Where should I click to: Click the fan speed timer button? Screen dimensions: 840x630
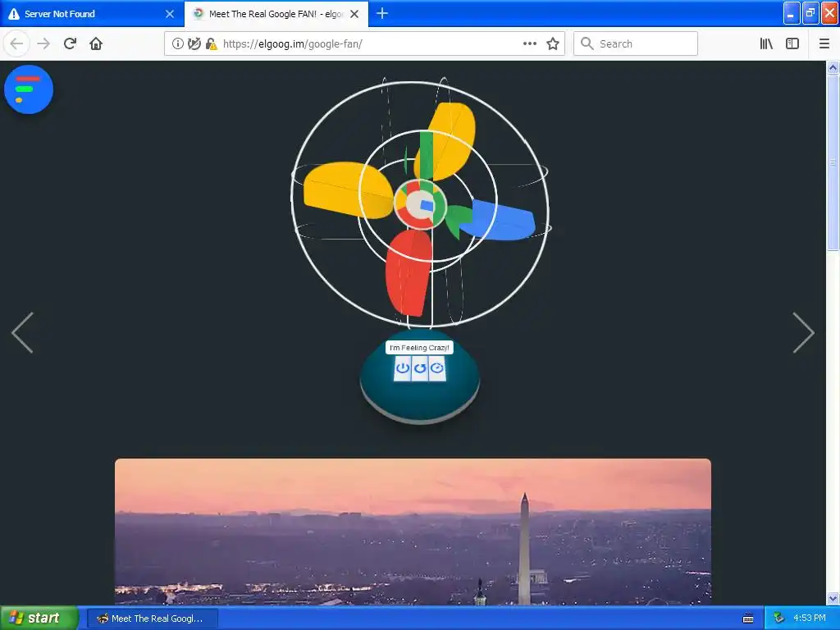436,368
